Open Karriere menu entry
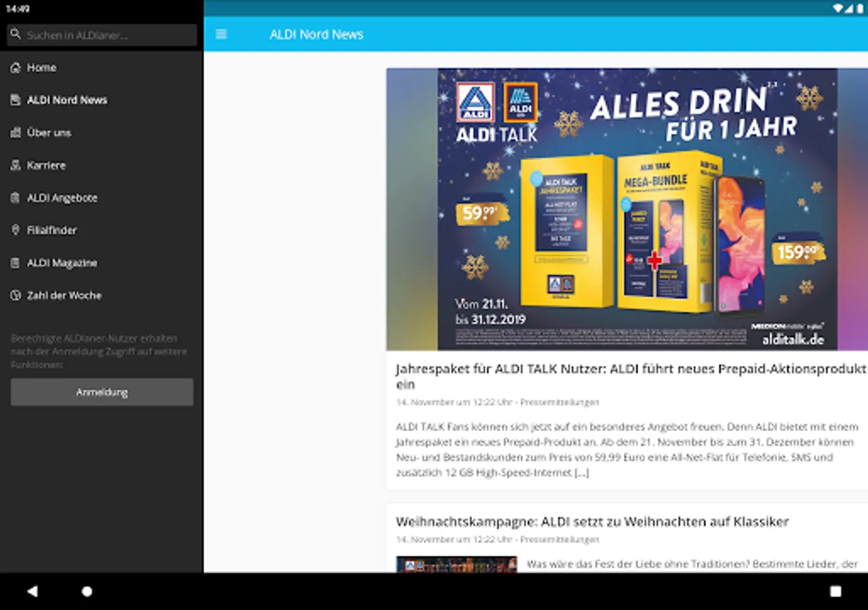This screenshot has height=610, width=868. (x=102, y=165)
